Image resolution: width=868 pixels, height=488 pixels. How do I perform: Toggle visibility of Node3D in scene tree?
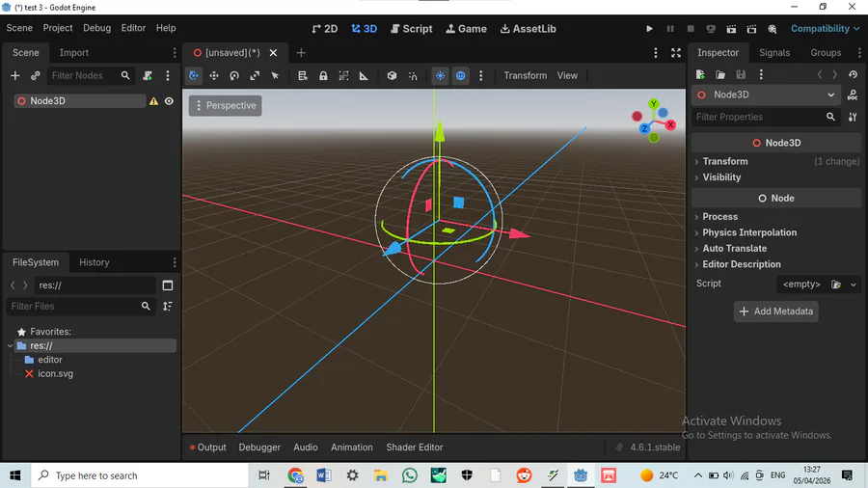point(169,101)
